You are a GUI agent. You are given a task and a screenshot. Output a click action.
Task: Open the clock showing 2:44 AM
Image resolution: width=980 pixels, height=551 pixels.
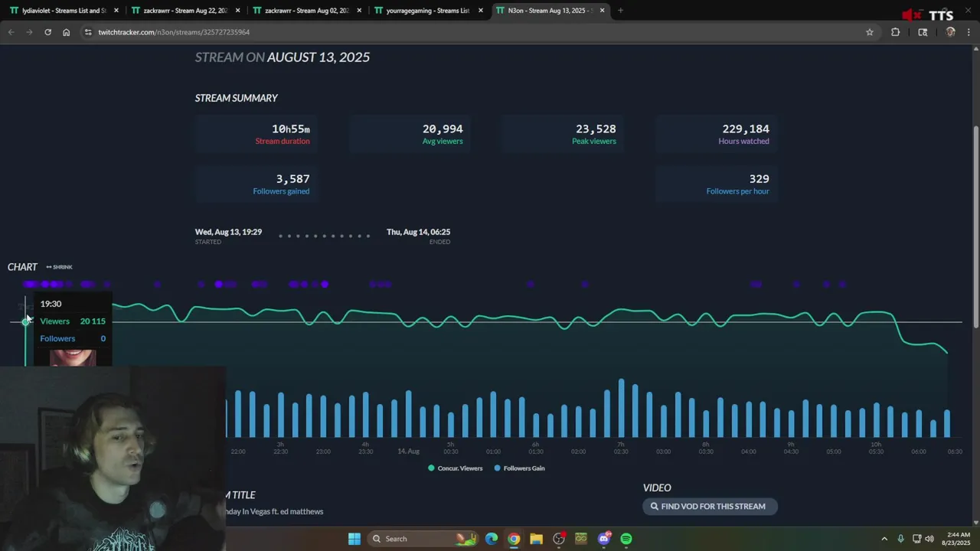[958, 539]
